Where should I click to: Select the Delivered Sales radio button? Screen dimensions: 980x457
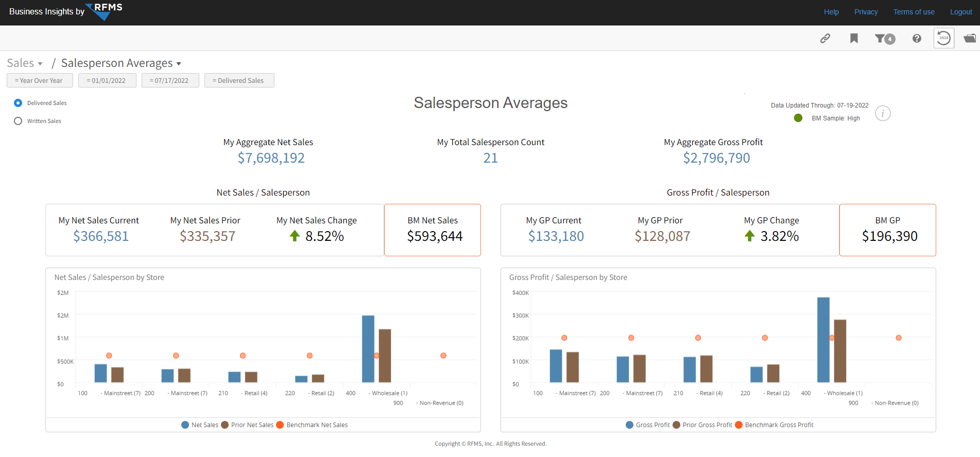click(18, 103)
